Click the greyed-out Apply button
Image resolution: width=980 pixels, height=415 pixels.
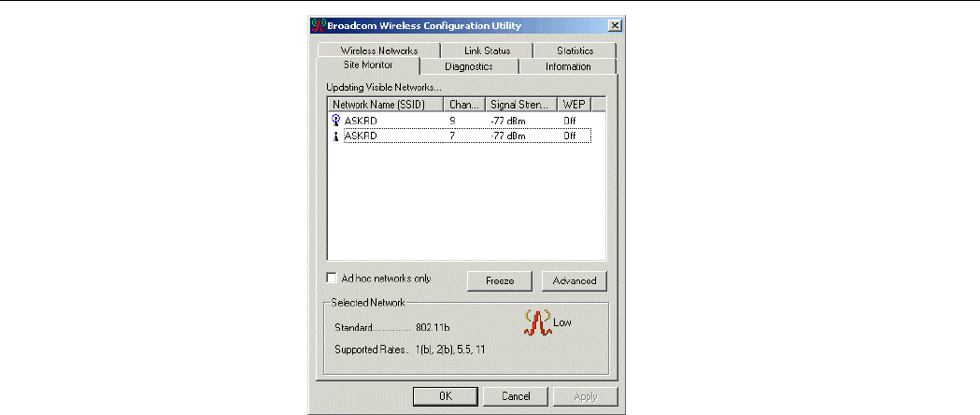click(586, 396)
